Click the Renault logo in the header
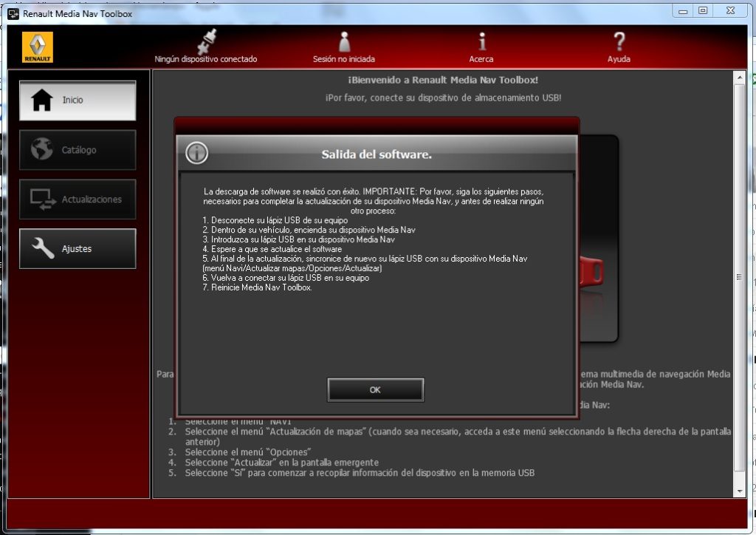 tap(37, 47)
